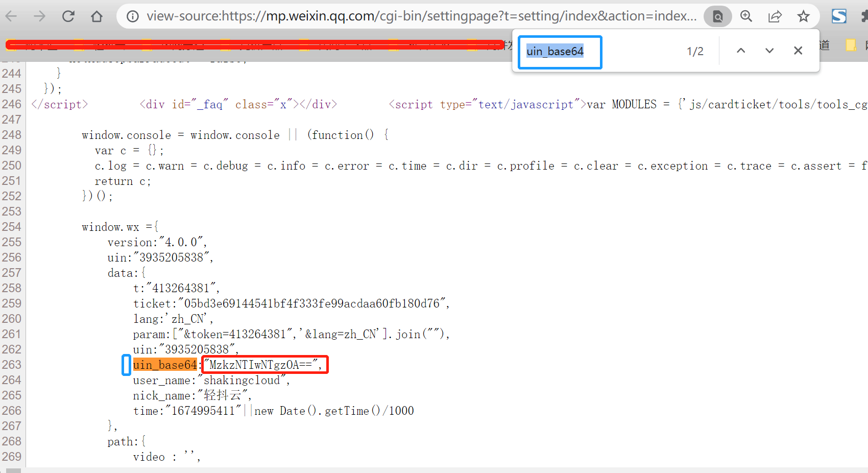Open the home page via house icon
The height and width of the screenshot is (473, 868).
pos(97,16)
